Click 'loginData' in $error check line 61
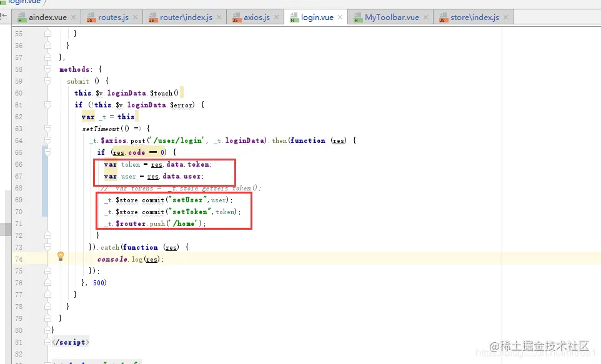This screenshot has height=364, width=601. 147,105
